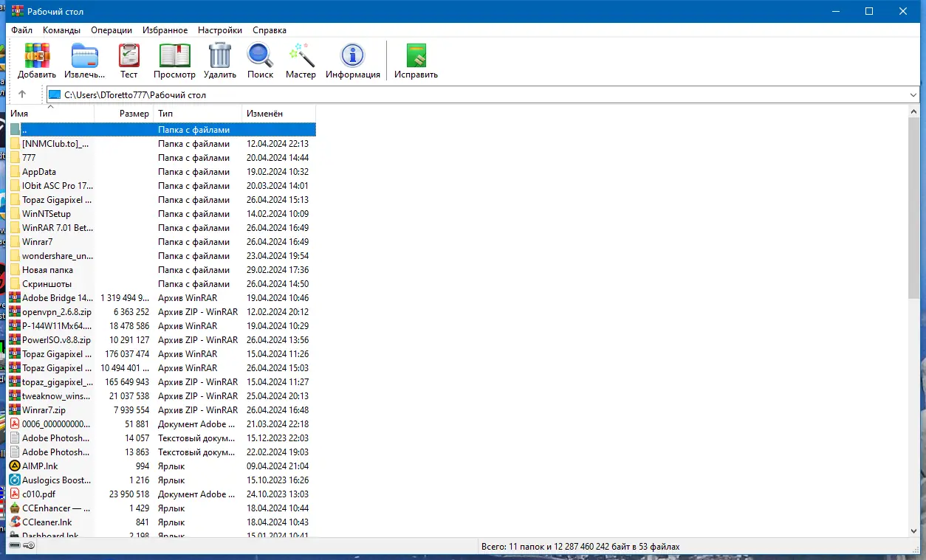Open the Настройки menu

point(220,30)
